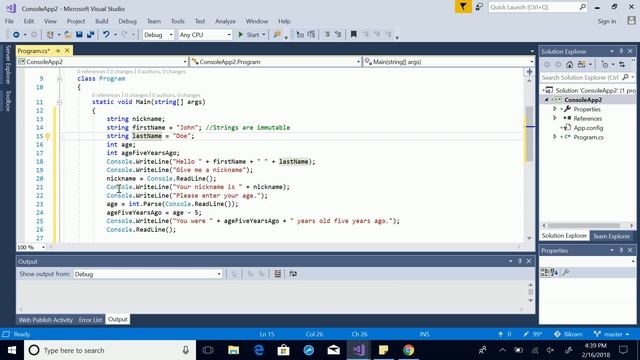This screenshot has width=640, height=360.
Task: Click the pending changes filter clock icon
Action: [605, 64]
